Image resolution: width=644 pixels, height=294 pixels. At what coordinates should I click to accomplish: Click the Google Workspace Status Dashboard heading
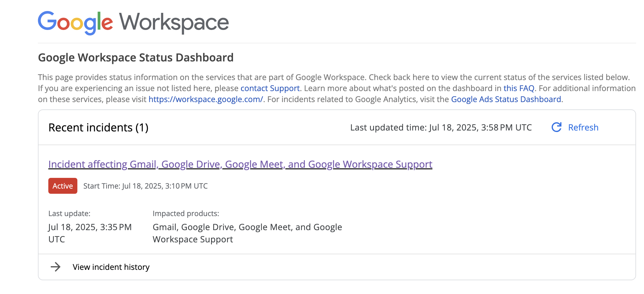click(x=135, y=57)
